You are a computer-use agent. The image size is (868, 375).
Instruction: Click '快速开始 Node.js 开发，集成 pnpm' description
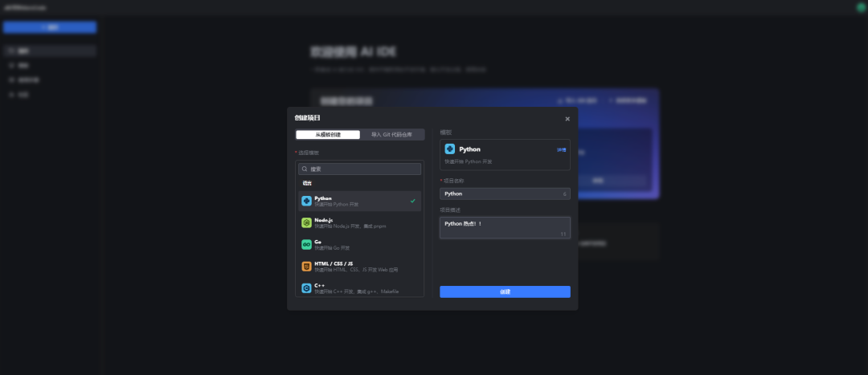click(350, 226)
